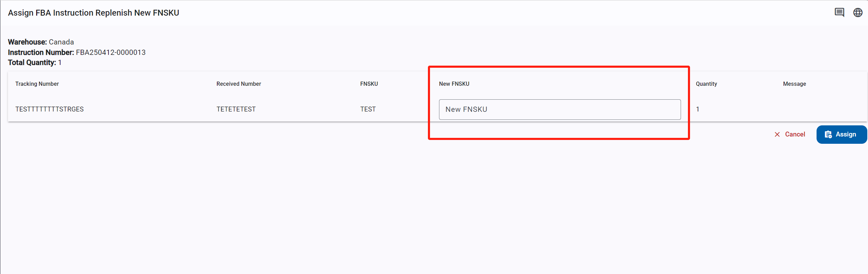Click the Warehouse Canada label
This screenshot has height=274, width=868.
point(41,42)
